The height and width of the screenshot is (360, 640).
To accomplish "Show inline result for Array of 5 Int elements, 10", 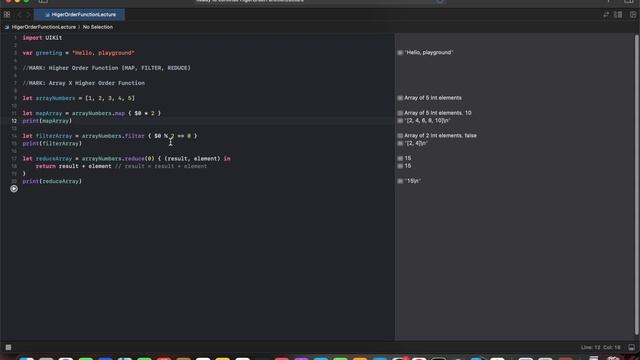I will [400, 113].
